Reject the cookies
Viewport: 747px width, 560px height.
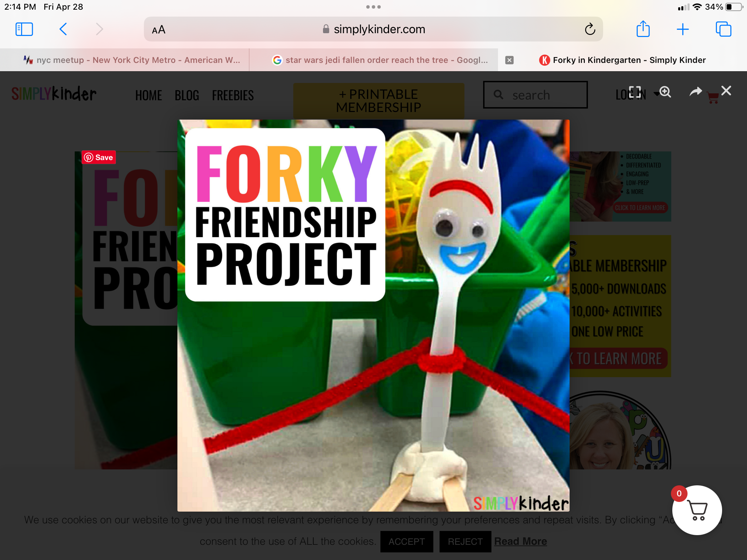point(465,542)
